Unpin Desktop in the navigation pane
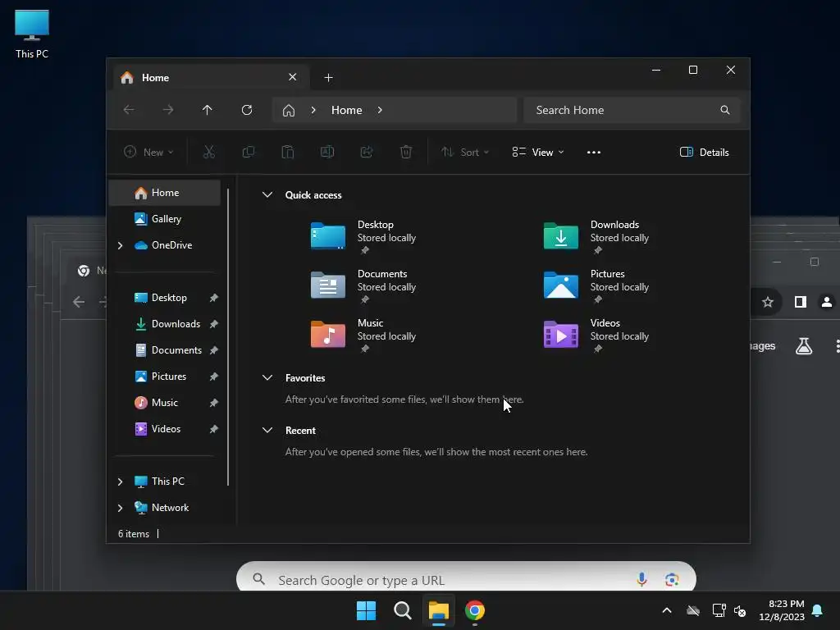Screen dimensions: 840x630 pos(214,298)
